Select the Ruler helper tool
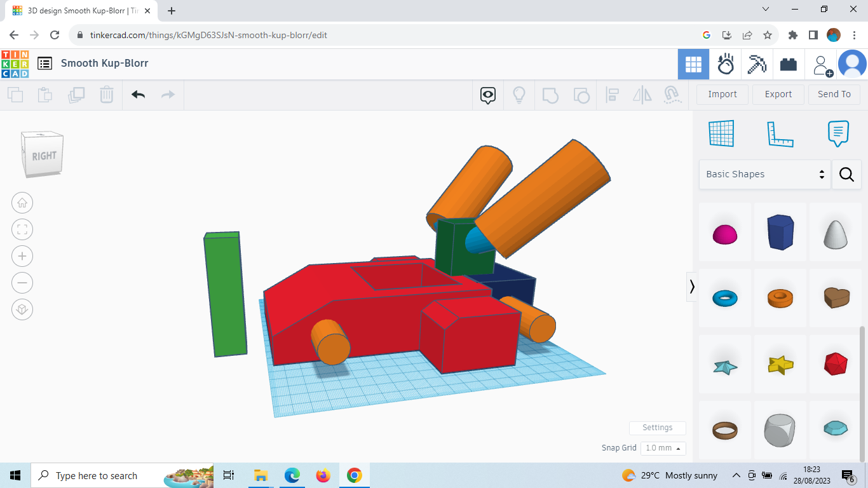Viewport: 868px width, 488px height. (x=780, y=133)
